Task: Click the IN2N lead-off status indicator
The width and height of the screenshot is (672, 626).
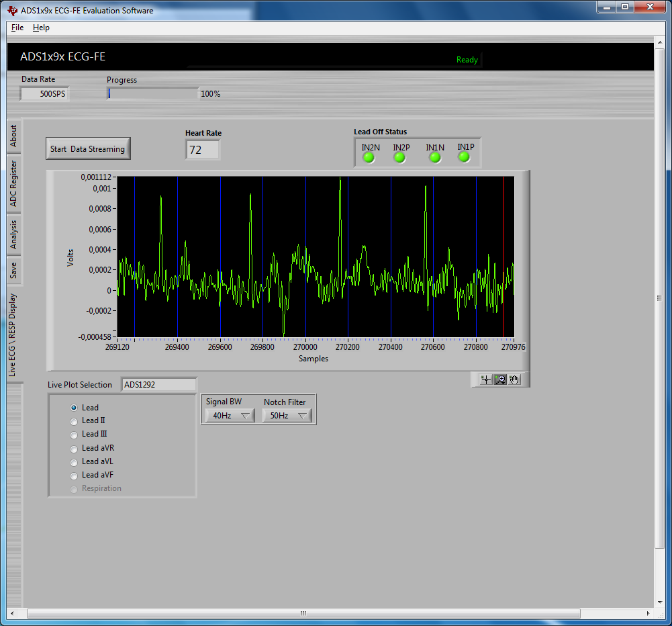Action: (368, 157)
